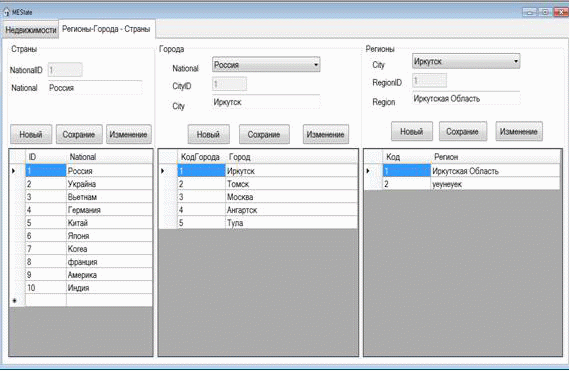Click Новый button in Регионы group
The width and height of the screenshot is (570, 371).
[x=412, y=131]
